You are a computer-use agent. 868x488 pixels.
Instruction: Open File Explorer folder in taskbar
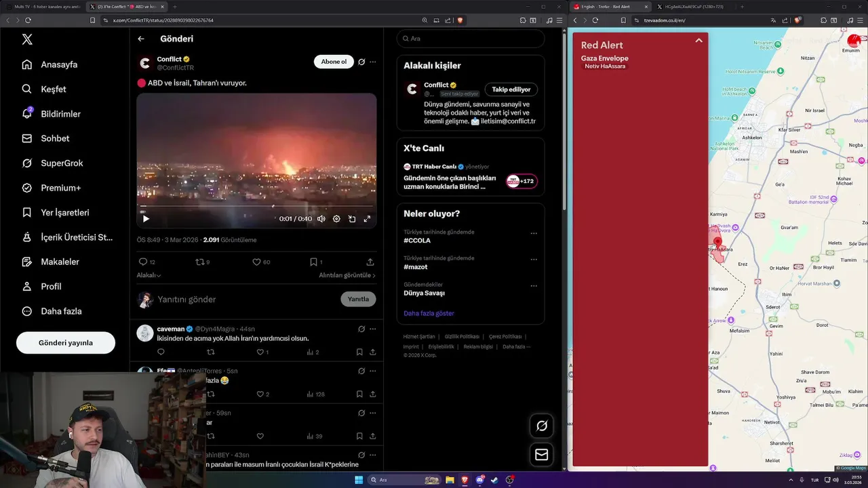pos(450,480)
